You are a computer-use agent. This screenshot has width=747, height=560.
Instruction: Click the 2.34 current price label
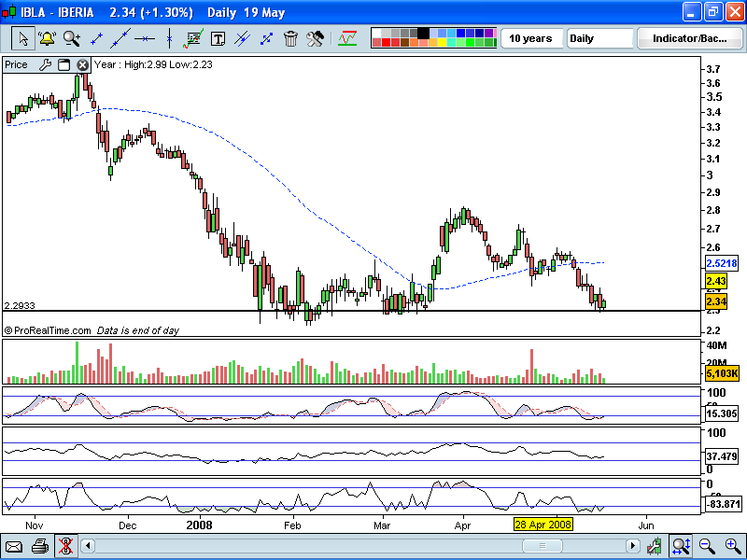[716, 301]
